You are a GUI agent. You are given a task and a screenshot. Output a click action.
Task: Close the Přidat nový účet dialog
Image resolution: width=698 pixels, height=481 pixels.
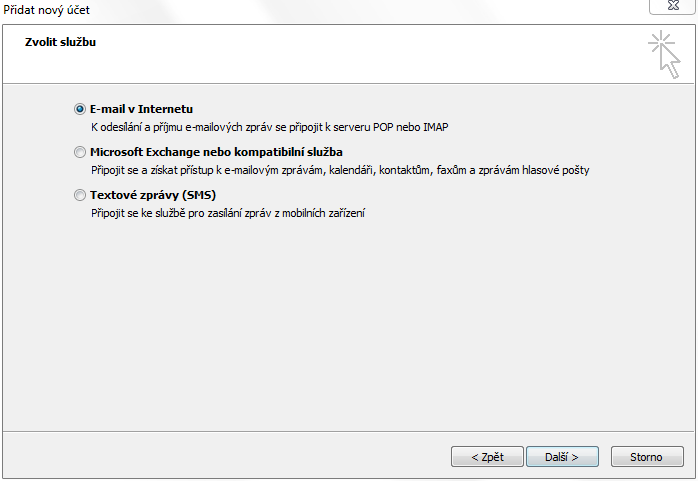click(673, 6)
